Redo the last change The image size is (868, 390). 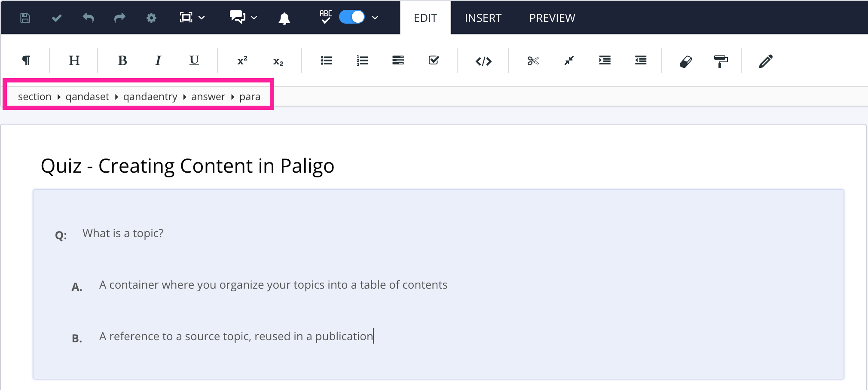click(119, 18)
